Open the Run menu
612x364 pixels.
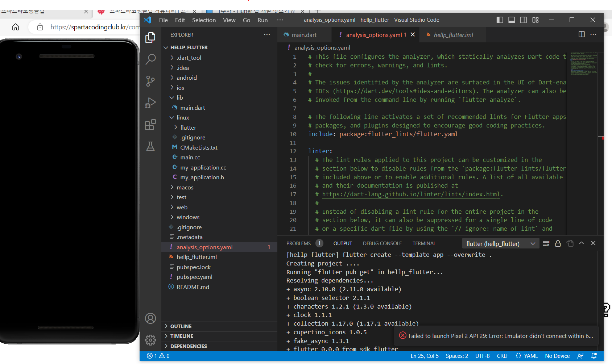262,20
